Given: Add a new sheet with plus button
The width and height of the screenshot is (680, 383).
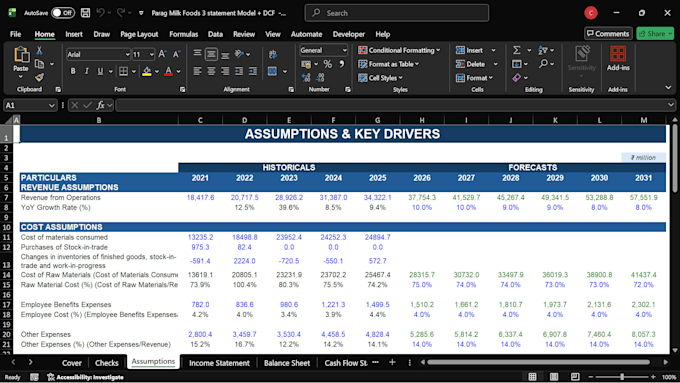Looking at the screenshot, I should pos(392,362).
